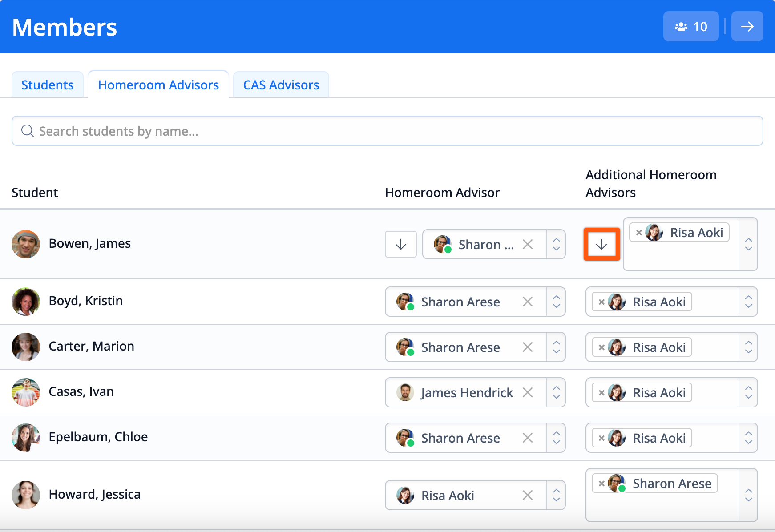
Task: Open homeroom advisor dropdown for James Bowen
Action: pyautogui.click(x=556, y=244)
